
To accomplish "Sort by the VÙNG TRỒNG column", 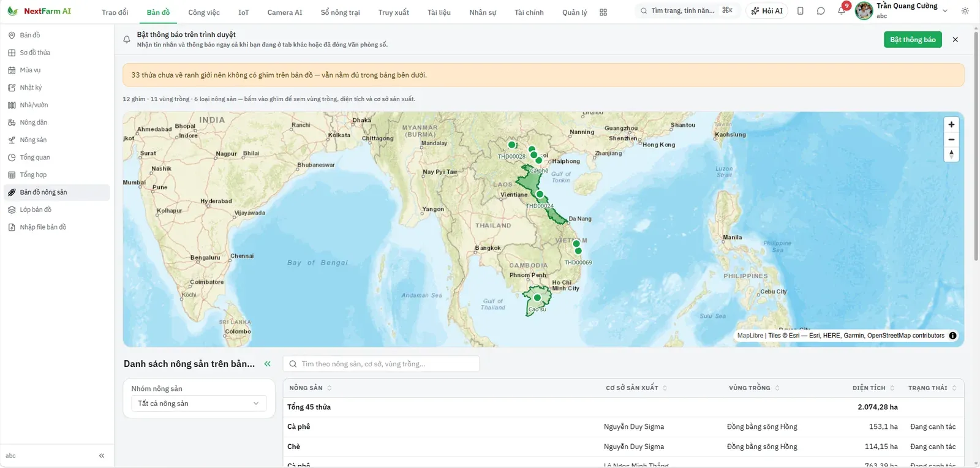I will click(x=754, y=388).
